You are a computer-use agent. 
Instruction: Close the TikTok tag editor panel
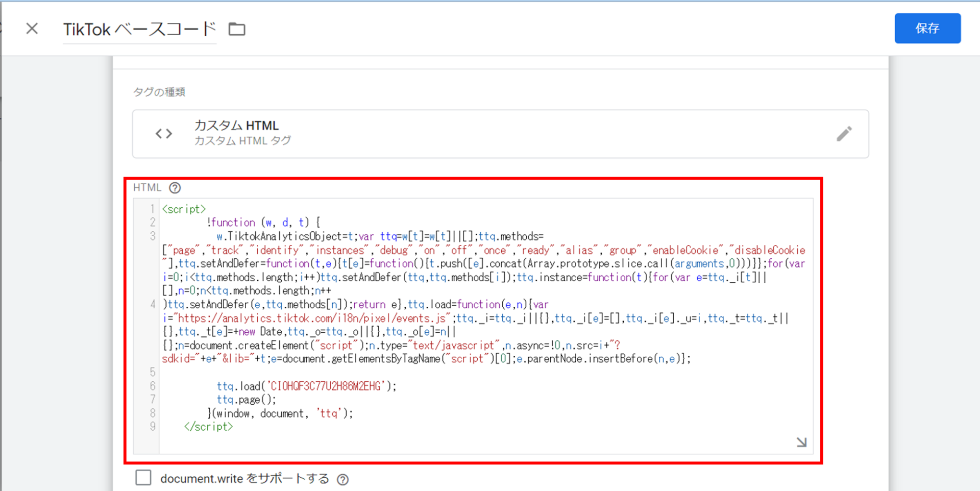(x=32, y=29)
